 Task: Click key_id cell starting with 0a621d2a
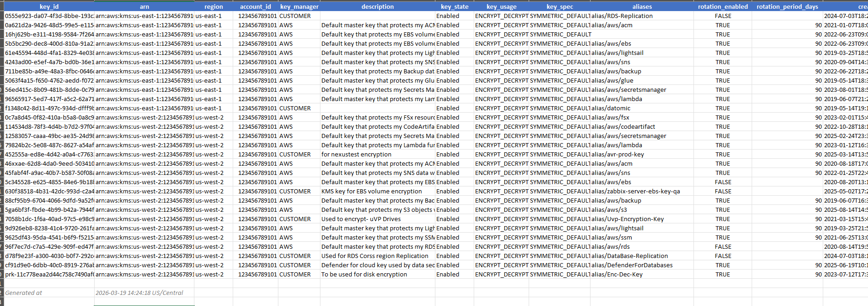(49, 25)
